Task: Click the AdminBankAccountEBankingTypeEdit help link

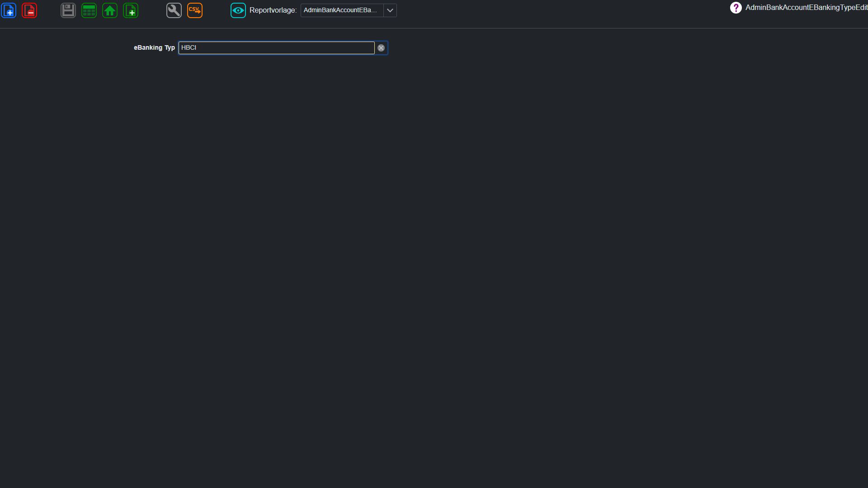Action: click(807, 8)
